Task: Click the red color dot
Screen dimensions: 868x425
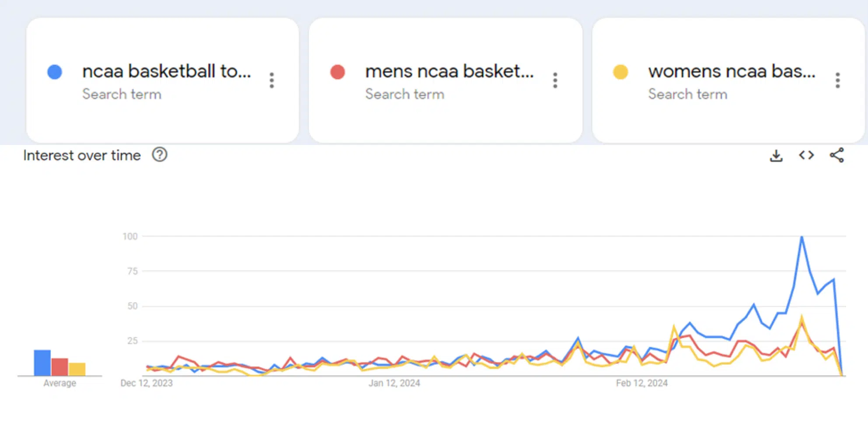Action: pos(337,72)
